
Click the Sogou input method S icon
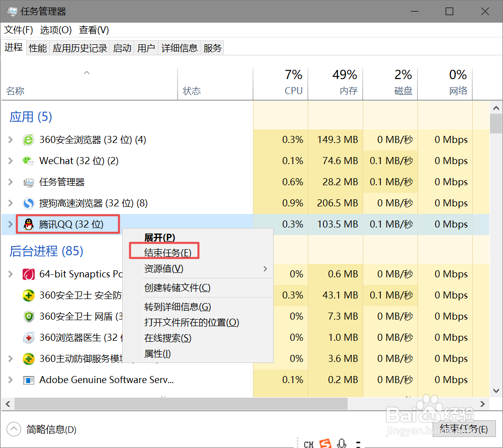325,443
